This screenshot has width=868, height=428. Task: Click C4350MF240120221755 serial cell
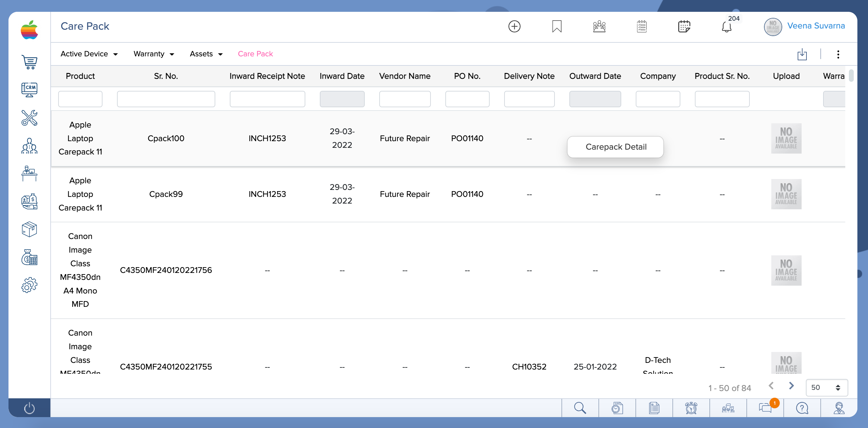pos(166,367)
